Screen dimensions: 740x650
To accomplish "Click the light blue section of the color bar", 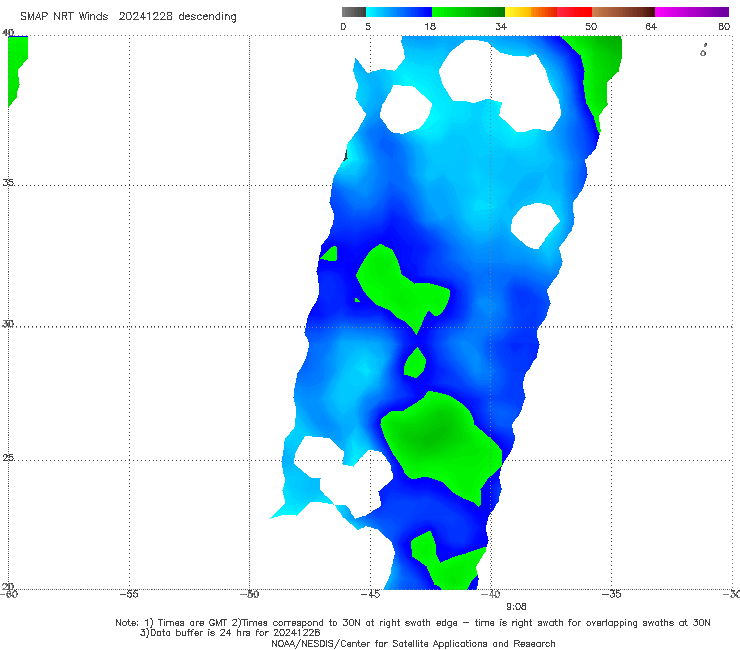I will (399, 12).
